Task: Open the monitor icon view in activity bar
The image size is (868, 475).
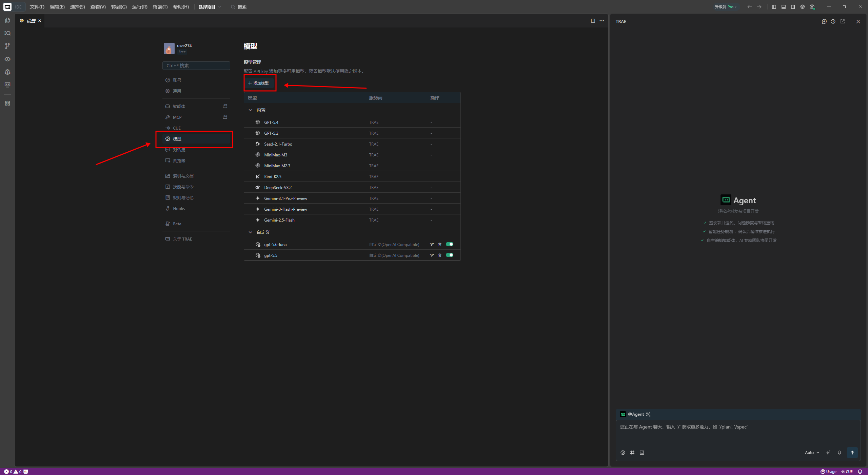Action: pos(7,85)
